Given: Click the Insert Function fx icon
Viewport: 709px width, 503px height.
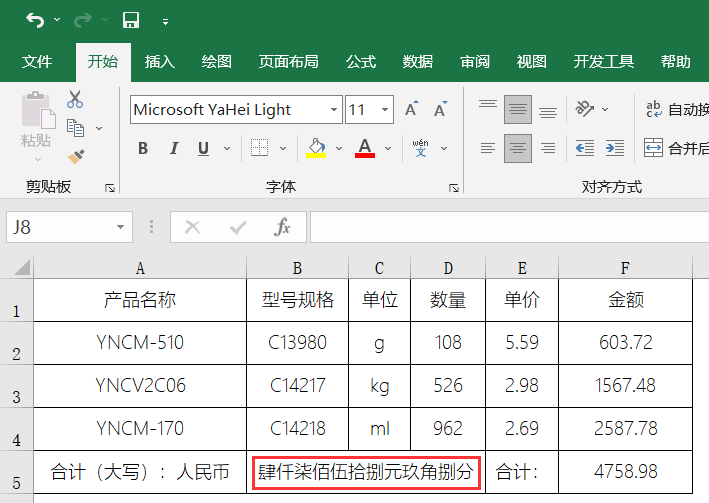Looking at the screenshot, I should (282, 227).
